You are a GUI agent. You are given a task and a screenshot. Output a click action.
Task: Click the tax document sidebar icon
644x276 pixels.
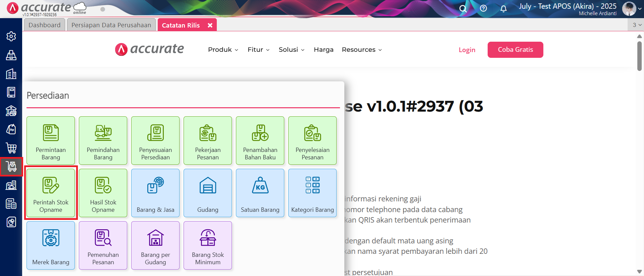tap(11, 204)
